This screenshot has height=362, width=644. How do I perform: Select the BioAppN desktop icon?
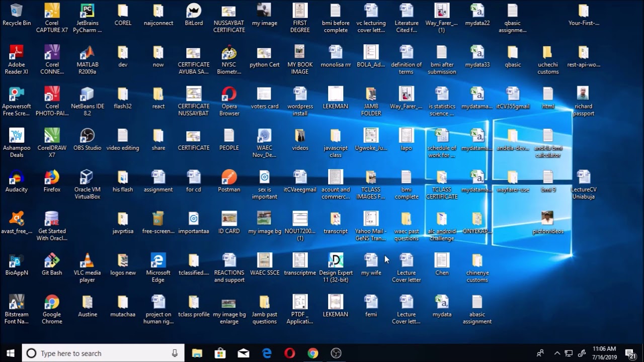coord(17,265)
